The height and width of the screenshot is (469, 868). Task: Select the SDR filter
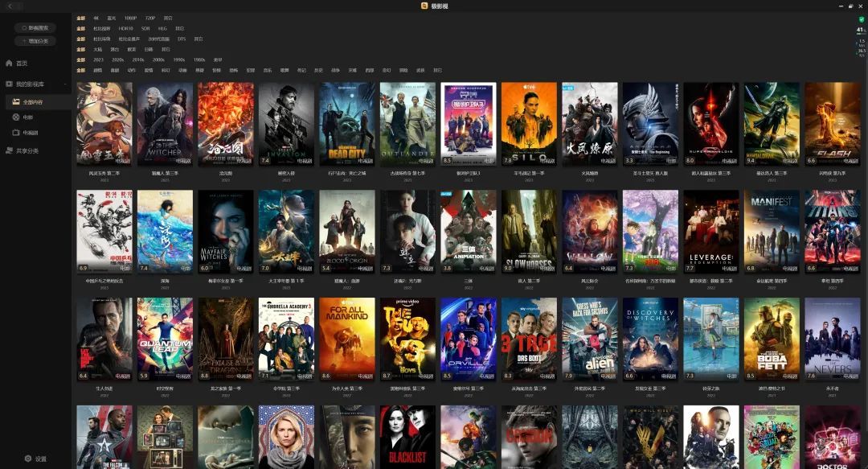(145, 29)
